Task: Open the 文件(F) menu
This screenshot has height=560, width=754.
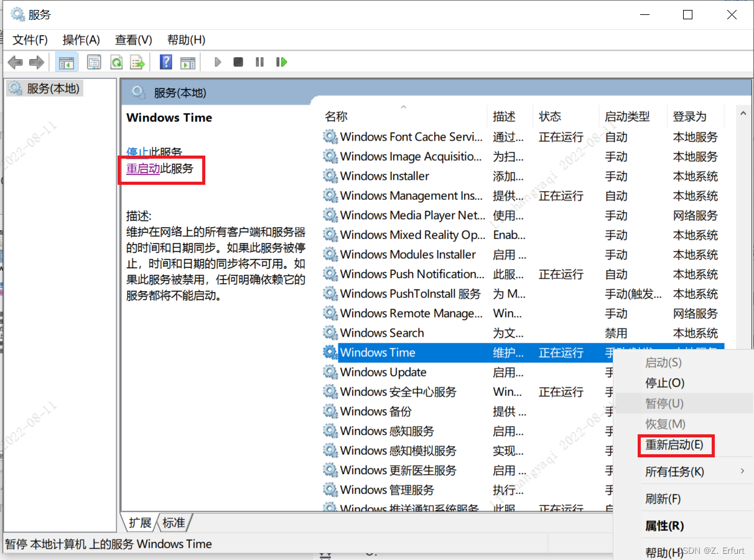Action: pyautogui.click(x=30, y=40)
